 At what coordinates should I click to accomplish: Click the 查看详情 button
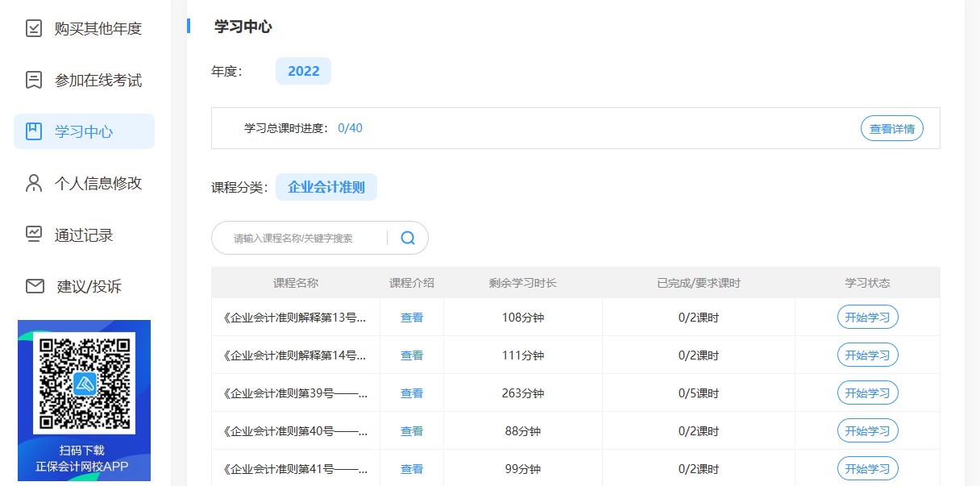tap(891, 127)
